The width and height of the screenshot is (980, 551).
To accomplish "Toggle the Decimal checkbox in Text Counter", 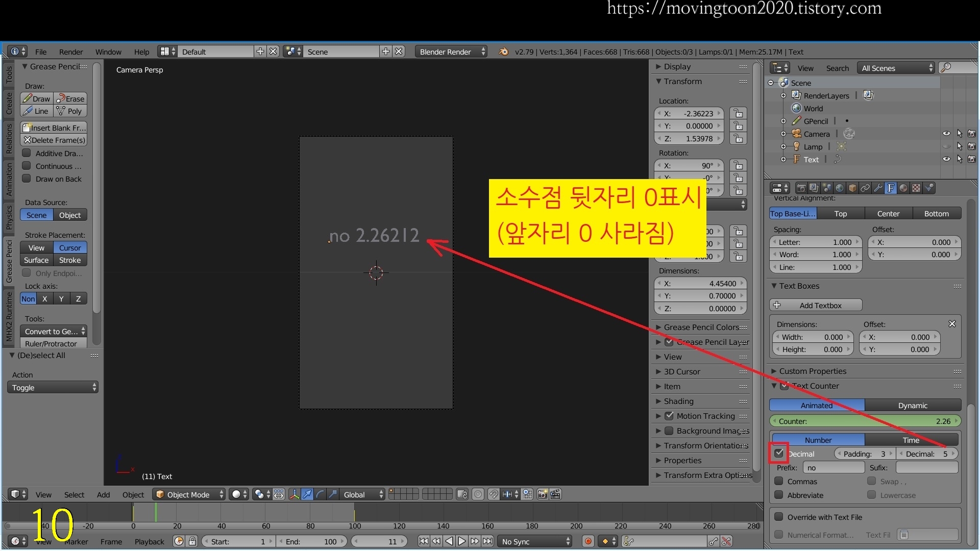I will click(779, 453).
